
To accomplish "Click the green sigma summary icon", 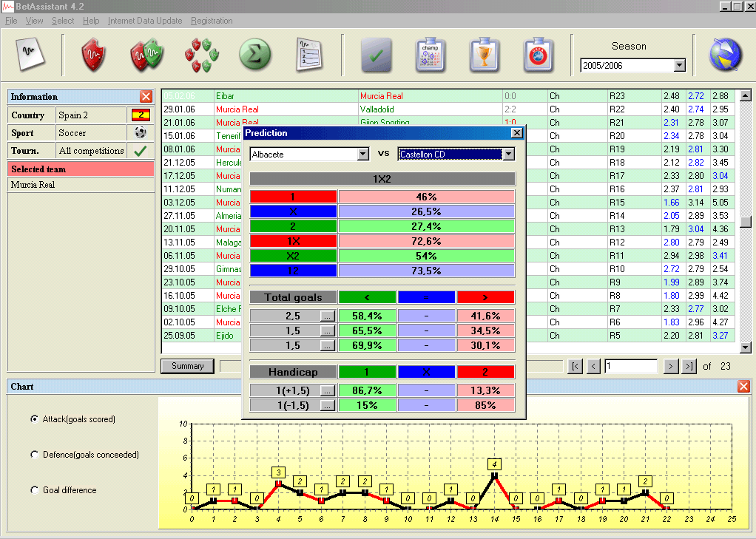I will pyautogui.click(x=254, y=54).
